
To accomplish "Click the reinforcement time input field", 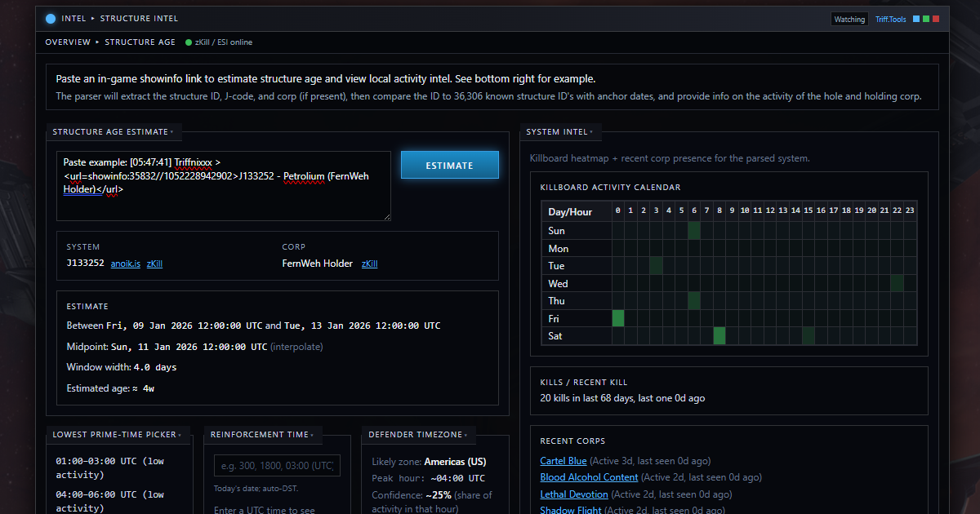I will click(277, 466).
